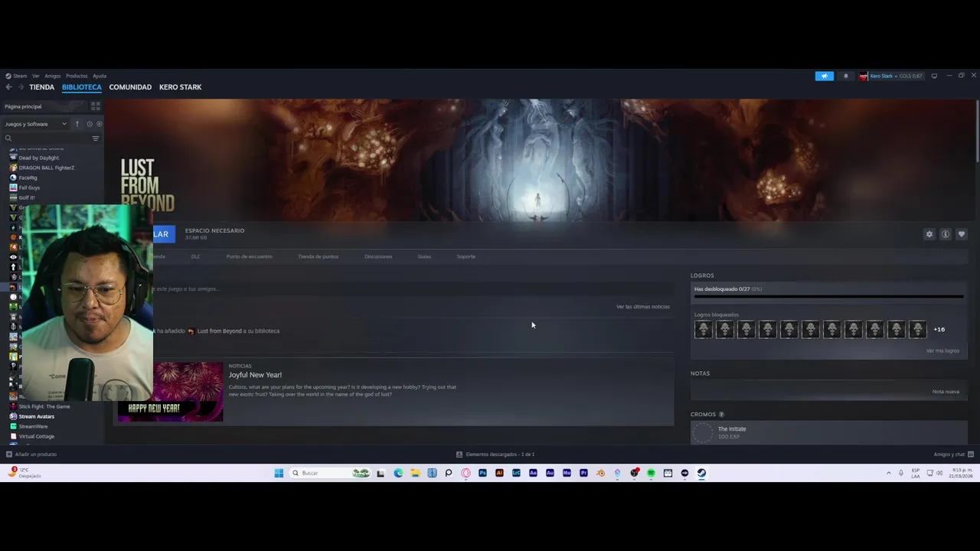Switch to Big Picture mode icon
The height and width of the screenshot is (551, 980).
coord(934,76)
